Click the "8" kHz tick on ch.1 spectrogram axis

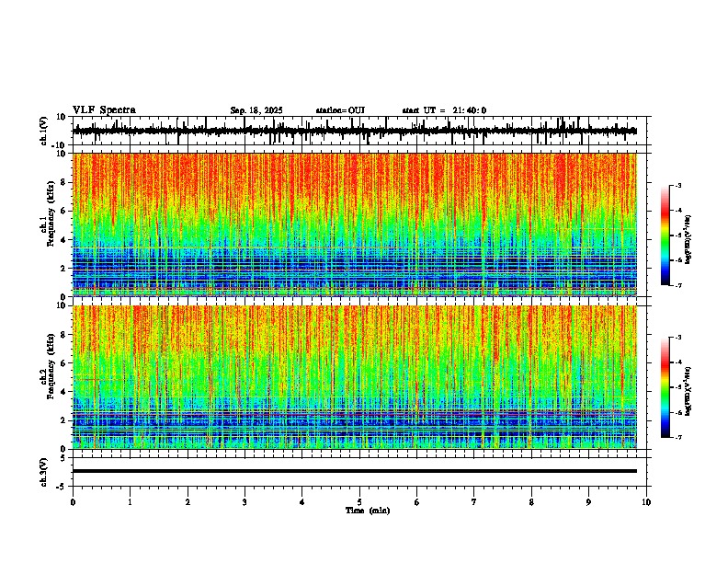[x=63, y=182]
